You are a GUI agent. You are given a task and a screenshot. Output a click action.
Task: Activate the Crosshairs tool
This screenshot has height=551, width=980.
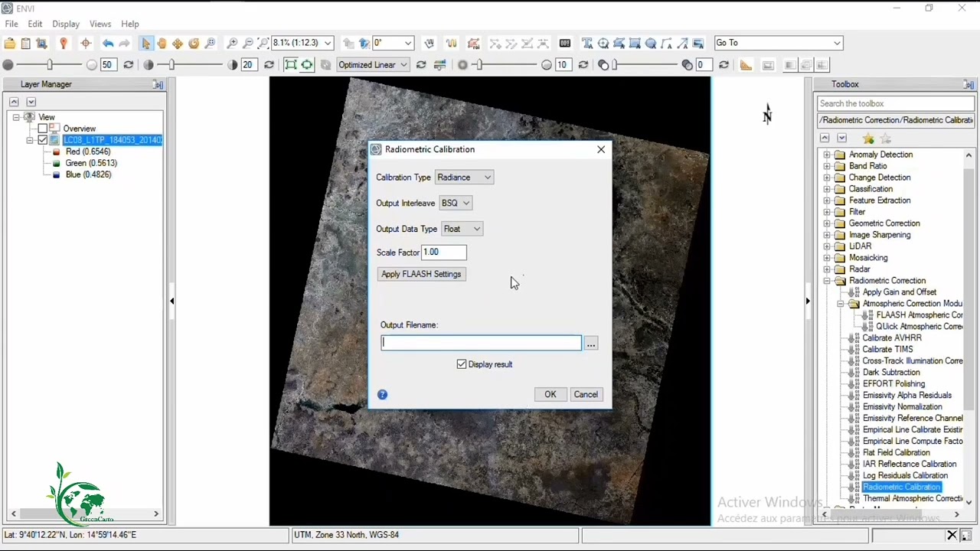pyautogui.click(x=86, y=44)
